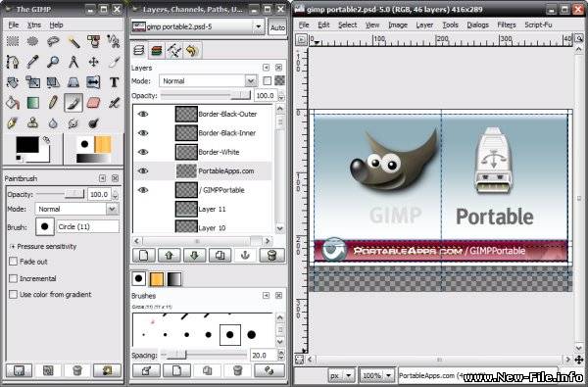This screenshot has width=588, height=387.
Task: Select the Paths tool
Action: point(13,62)
